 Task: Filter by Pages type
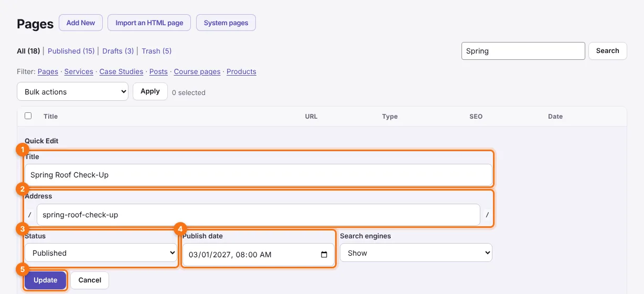pos(48,71)
